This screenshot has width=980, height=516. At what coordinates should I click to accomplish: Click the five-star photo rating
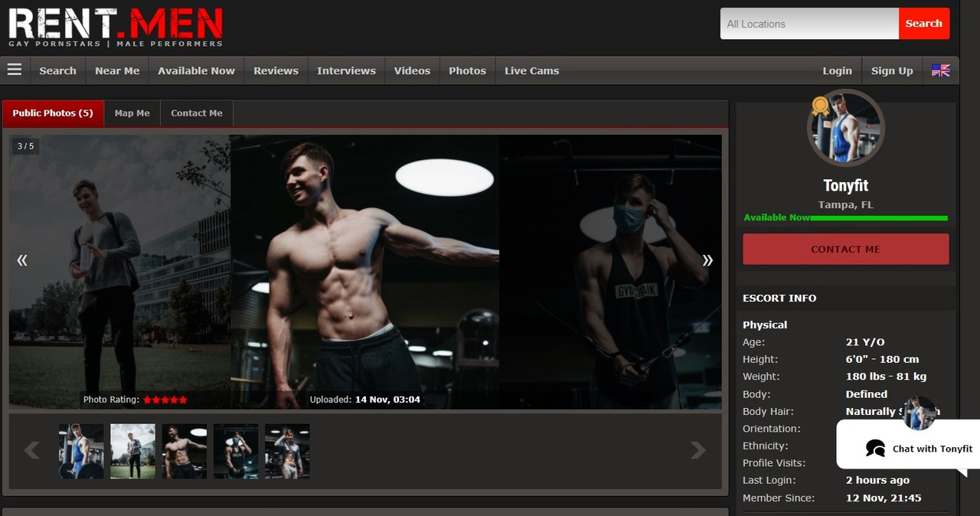click(x=165, y=400)
